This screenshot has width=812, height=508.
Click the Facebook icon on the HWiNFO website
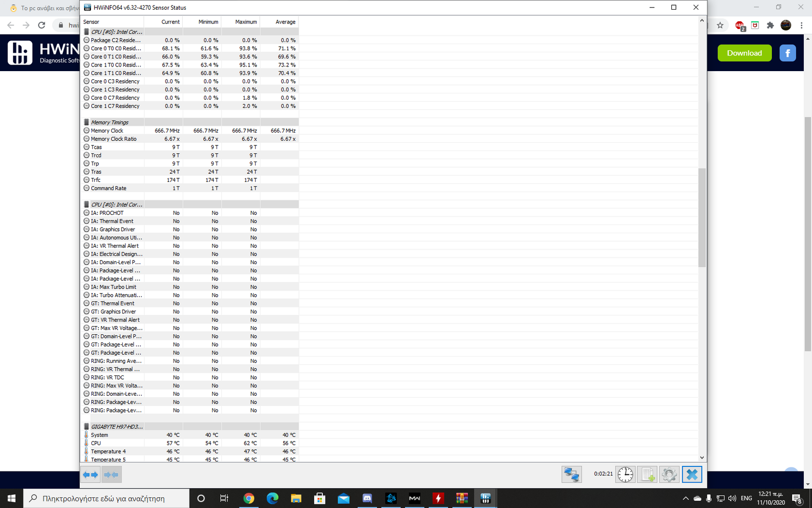click(788, 53)
